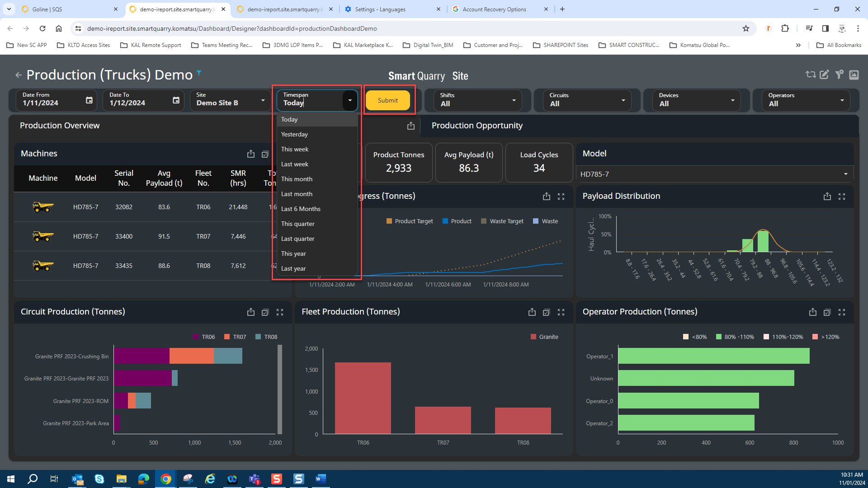Viewport: 868px width, 488px height.
Task: Export the Operator Production chart
Action: pyautogui.click(x=813, y=312)
